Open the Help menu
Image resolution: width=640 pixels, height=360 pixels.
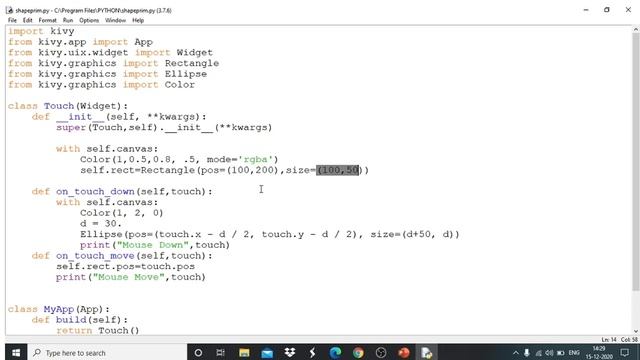click(138, 20)
